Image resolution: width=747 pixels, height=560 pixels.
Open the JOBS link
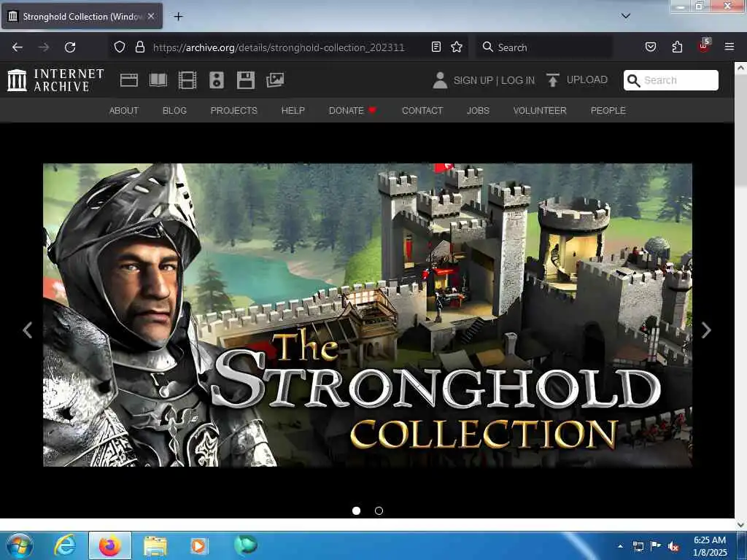[478, 111]
